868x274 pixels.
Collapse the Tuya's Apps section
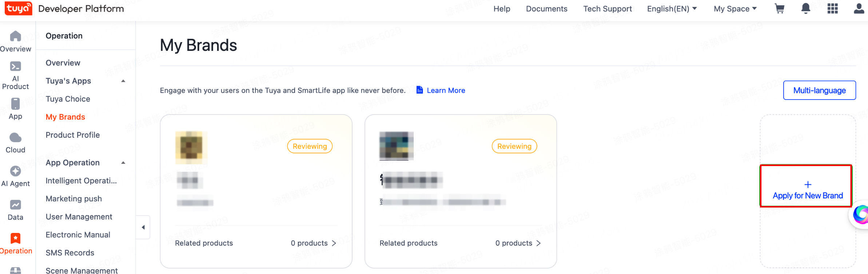pos(123,81)
